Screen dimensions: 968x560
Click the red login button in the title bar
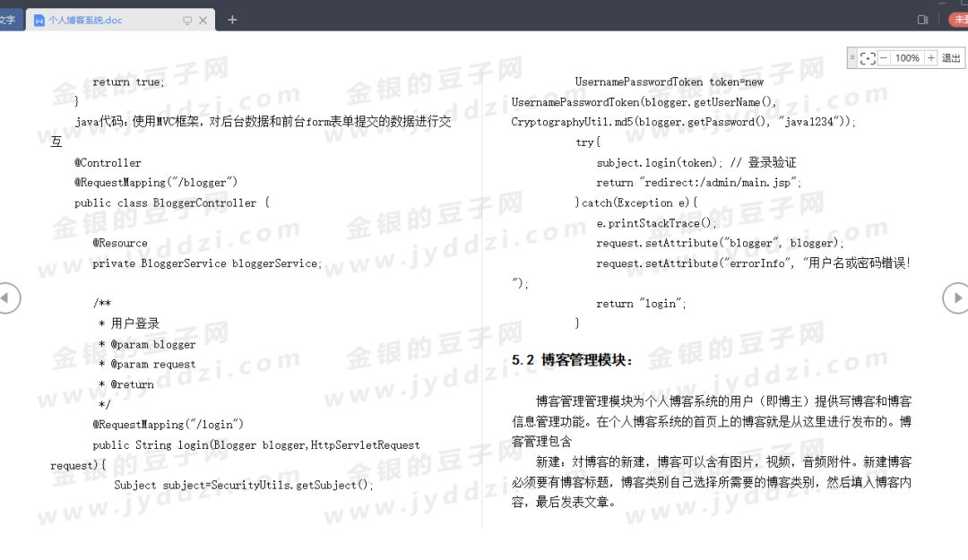959,20
